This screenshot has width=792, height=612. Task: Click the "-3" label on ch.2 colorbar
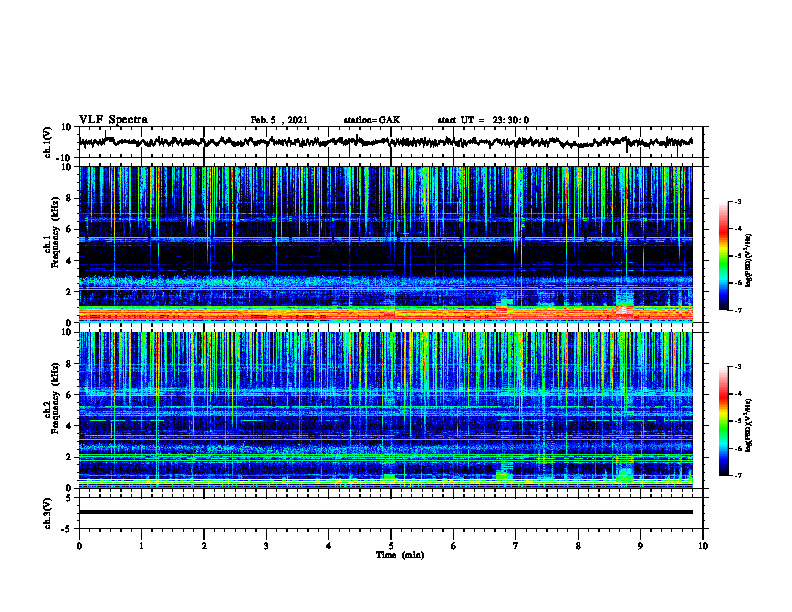click(x=738, y=367)
